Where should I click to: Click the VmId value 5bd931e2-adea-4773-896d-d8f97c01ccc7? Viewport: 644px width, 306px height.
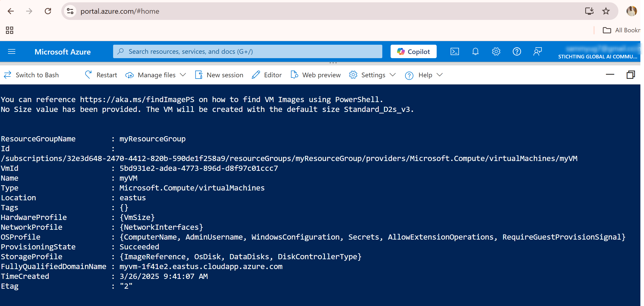click(199, 168)
